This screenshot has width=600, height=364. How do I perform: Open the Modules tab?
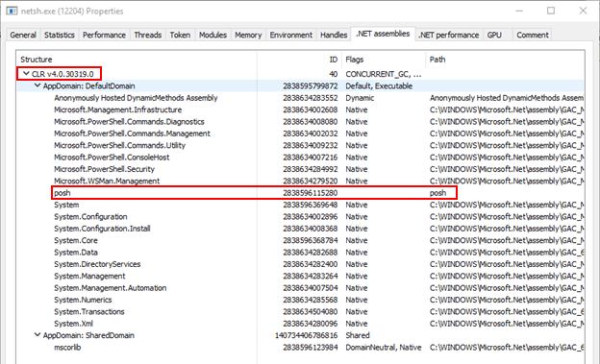point(212,35)
